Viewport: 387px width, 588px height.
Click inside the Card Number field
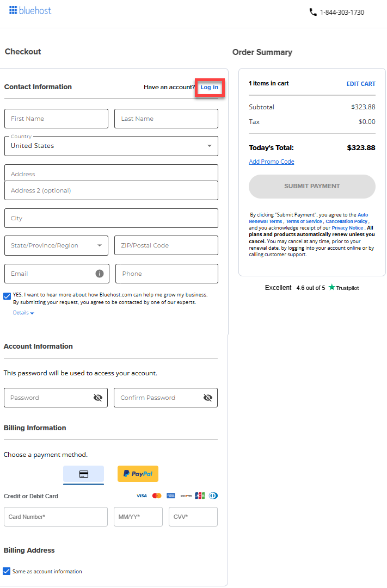[56, 517]
